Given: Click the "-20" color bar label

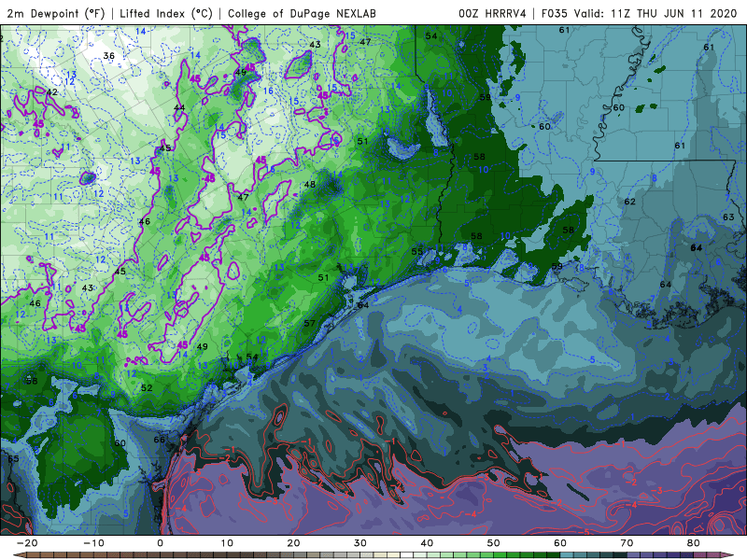Looking at the screenshot, I should click(27, 543).
